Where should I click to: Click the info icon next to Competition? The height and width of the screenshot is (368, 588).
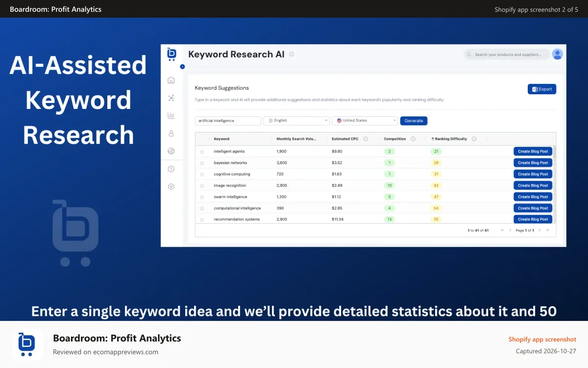click(x=413, y=139)
